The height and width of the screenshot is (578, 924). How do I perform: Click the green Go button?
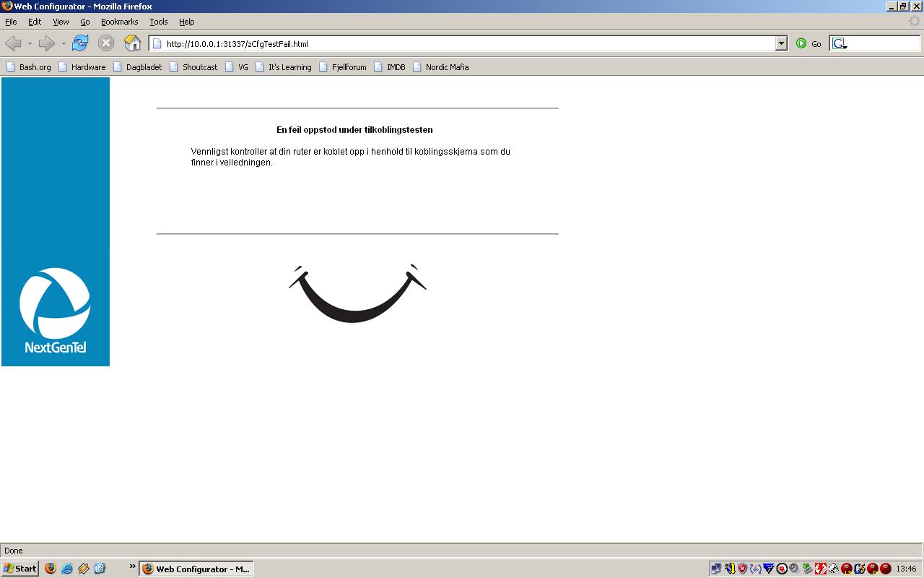(808, 43)
